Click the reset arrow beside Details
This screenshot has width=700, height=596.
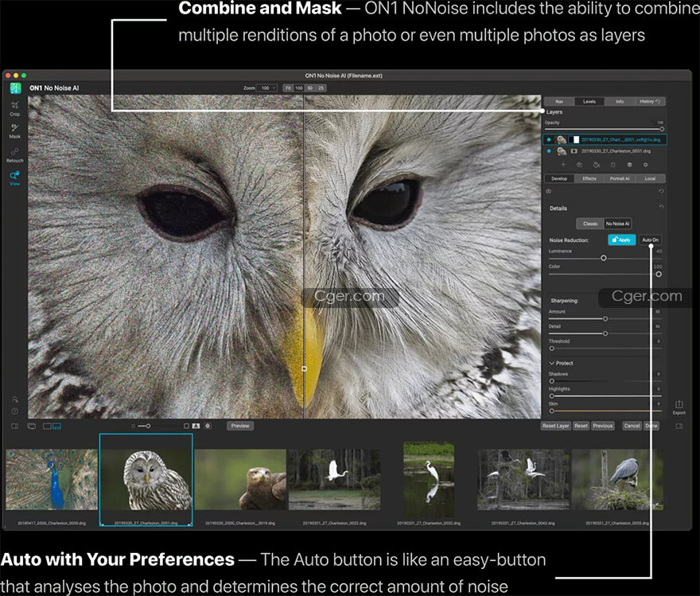661,207
